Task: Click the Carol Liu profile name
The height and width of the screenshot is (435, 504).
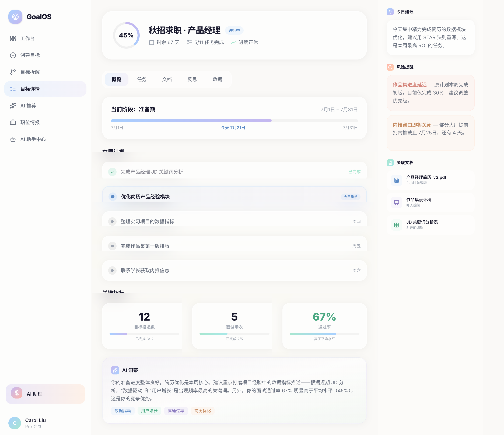Action: pyautogui.click(x=36, y=420)
